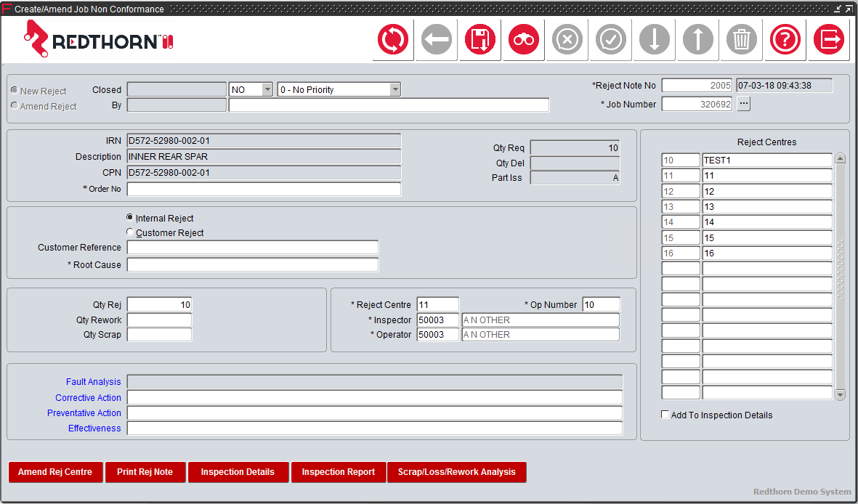Click the cancel (X) circle icon

[567, 40]
